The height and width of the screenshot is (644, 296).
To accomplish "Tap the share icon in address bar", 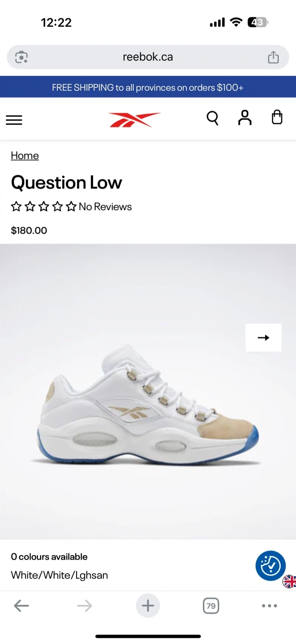I will point(273,57).
